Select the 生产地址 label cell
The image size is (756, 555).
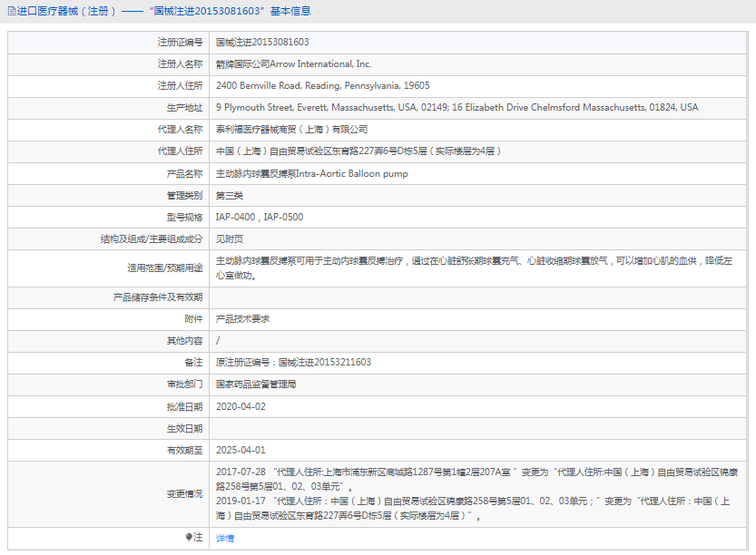point(109,107)
